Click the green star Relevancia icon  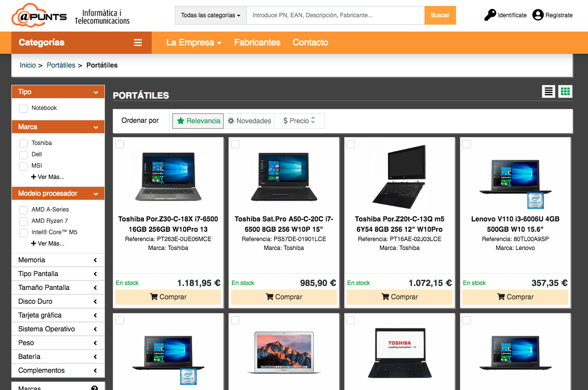click(x=180, y=121)
